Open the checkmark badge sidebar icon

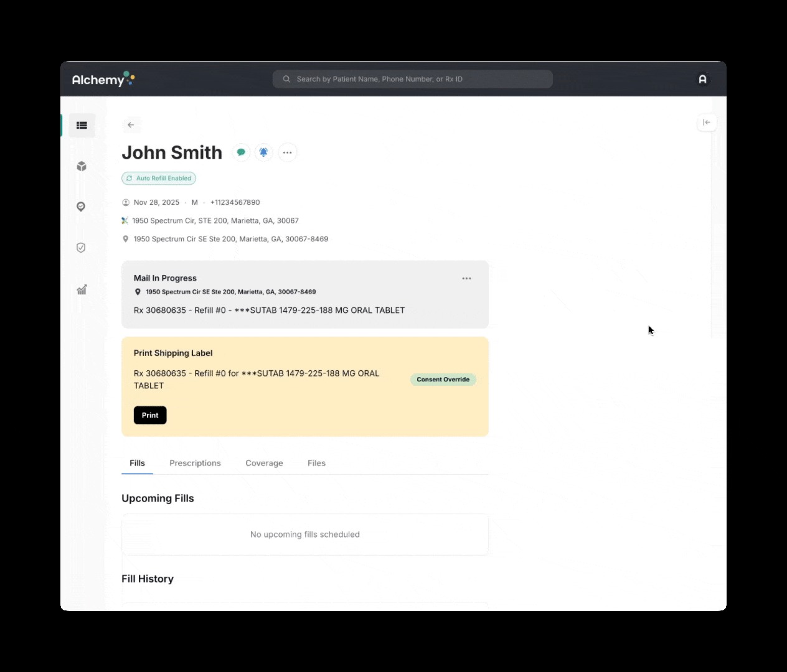point(81,207)
